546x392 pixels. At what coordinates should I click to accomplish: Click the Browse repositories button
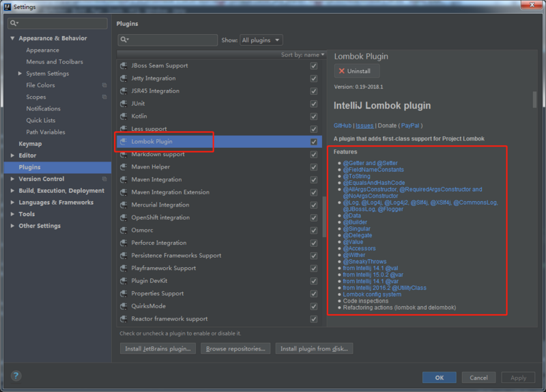click(235, 348)
